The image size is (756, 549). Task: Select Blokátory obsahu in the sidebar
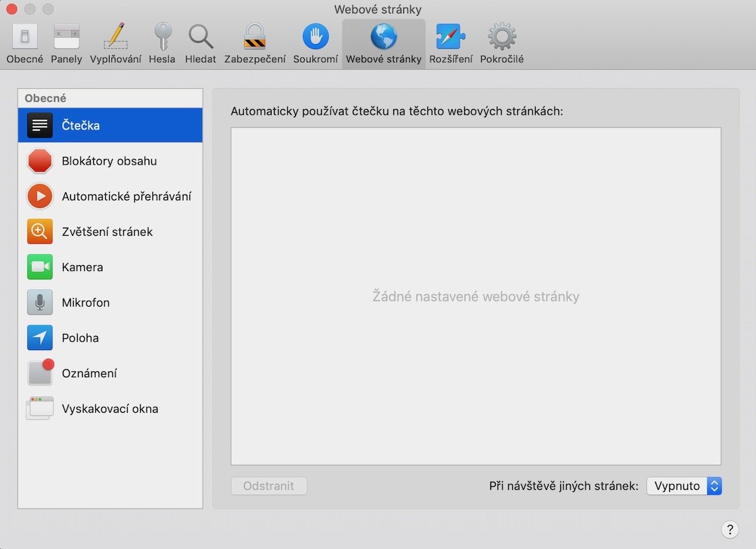(110, 161)
